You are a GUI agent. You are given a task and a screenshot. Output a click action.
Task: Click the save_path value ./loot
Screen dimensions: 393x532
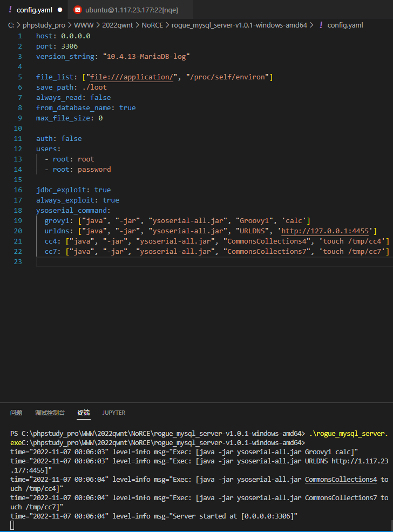pyautogui.click(x=94, y=87)
